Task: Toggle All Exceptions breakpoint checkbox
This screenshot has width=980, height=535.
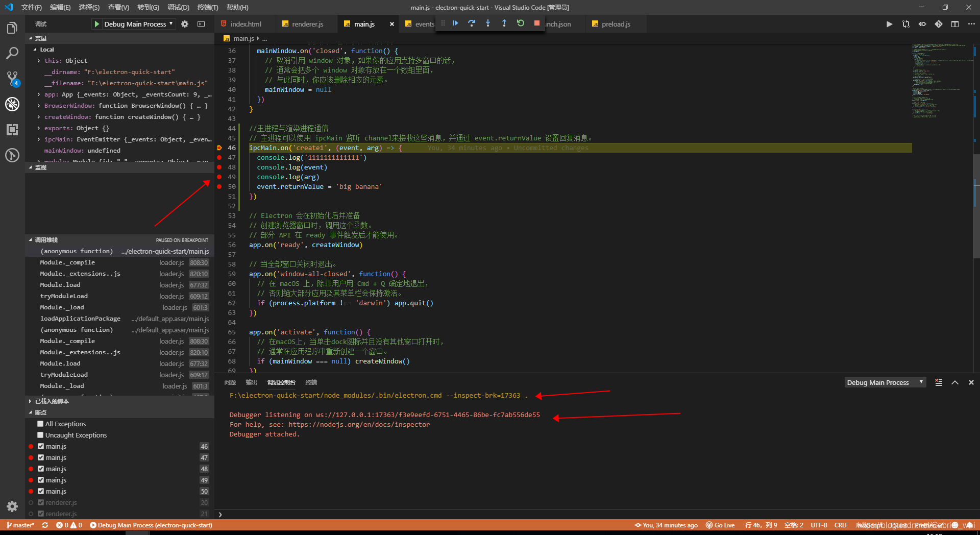Action: click(x=40, y=424)
